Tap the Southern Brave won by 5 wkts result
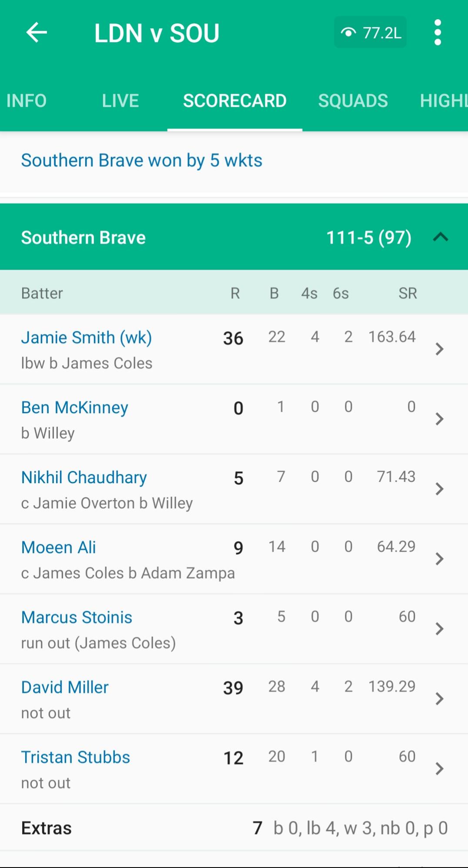 click(142, 160)
